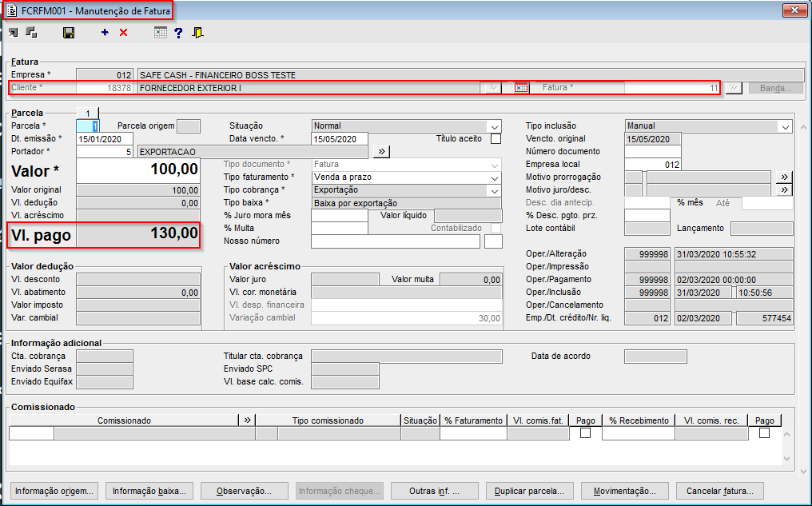The image size is (812, 506).
Task: Click the Dt. emissão field showing 15/01/2020
Action: coord(105,139)
